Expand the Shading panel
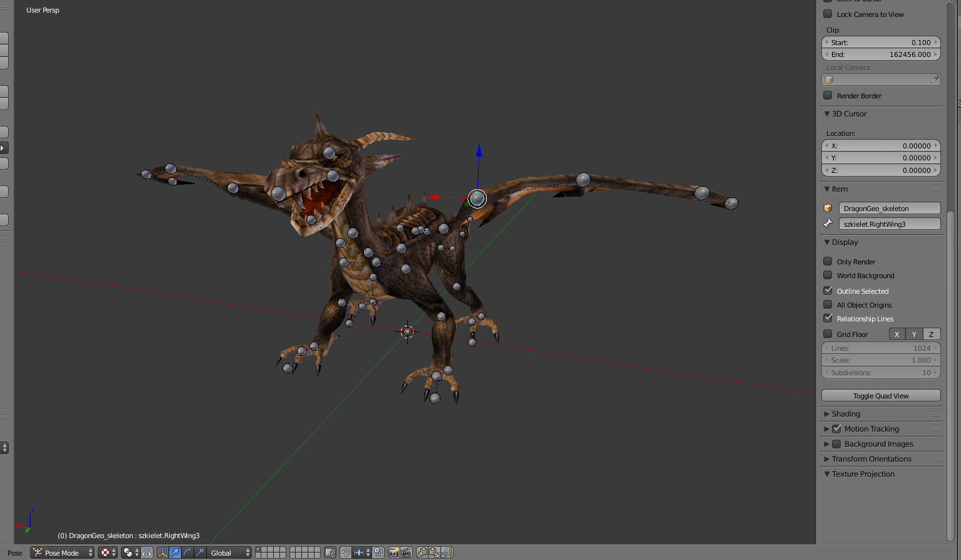The width and height of the screenshot is (961, 560). [x=827, y=413]
